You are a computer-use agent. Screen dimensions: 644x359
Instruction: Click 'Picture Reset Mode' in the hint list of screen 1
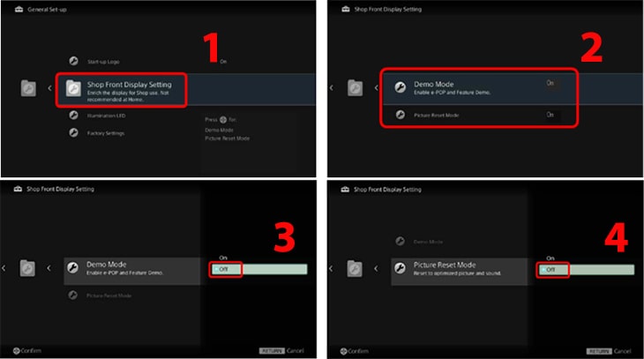227,138
